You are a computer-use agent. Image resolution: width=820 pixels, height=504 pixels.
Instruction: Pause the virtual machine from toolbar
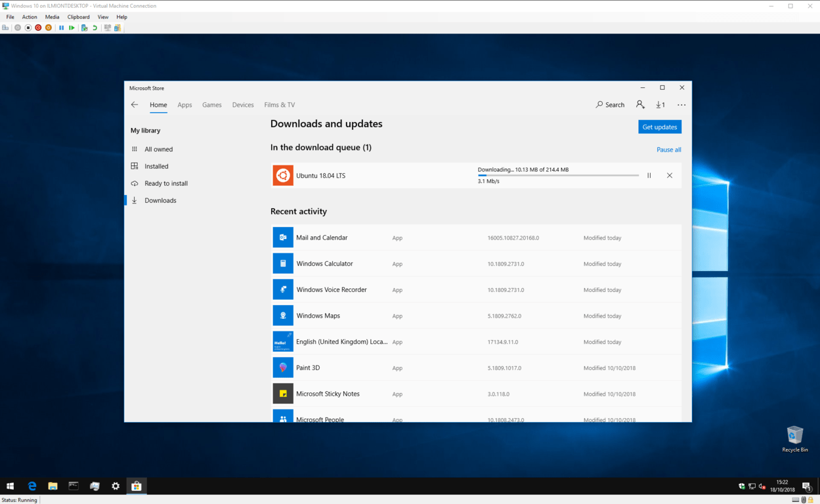pyautogui.click(x=62, y=28)
